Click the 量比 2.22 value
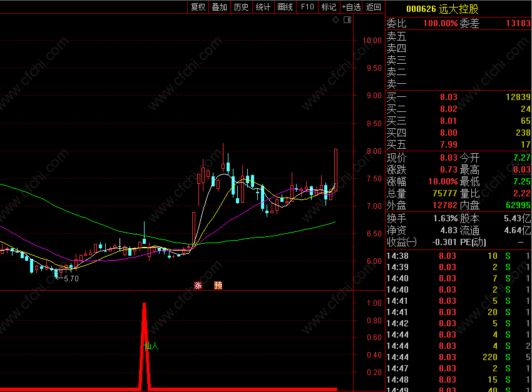532x392 pixels. [x=522, y=193]
